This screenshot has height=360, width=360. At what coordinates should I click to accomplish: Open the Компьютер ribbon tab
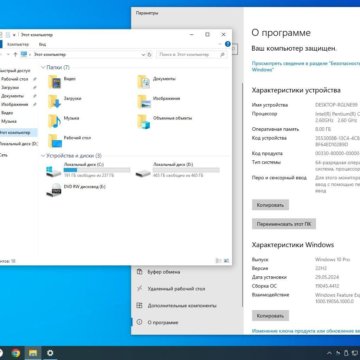click(x=18, y=44)
